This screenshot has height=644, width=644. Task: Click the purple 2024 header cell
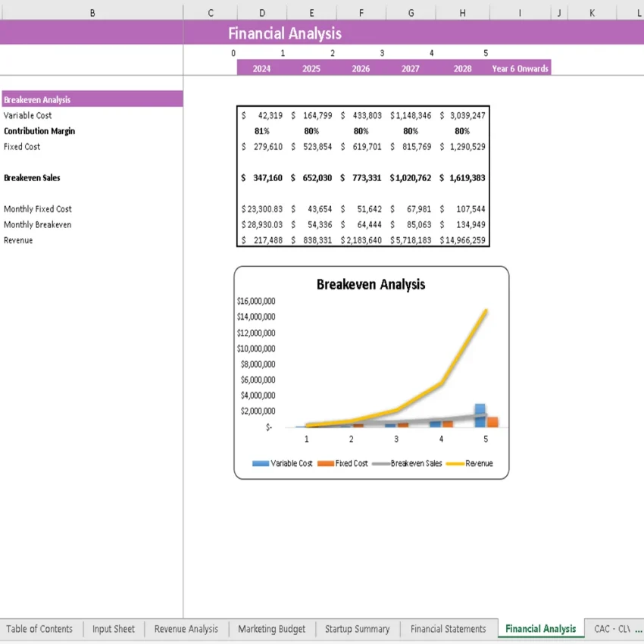[261, 67]
